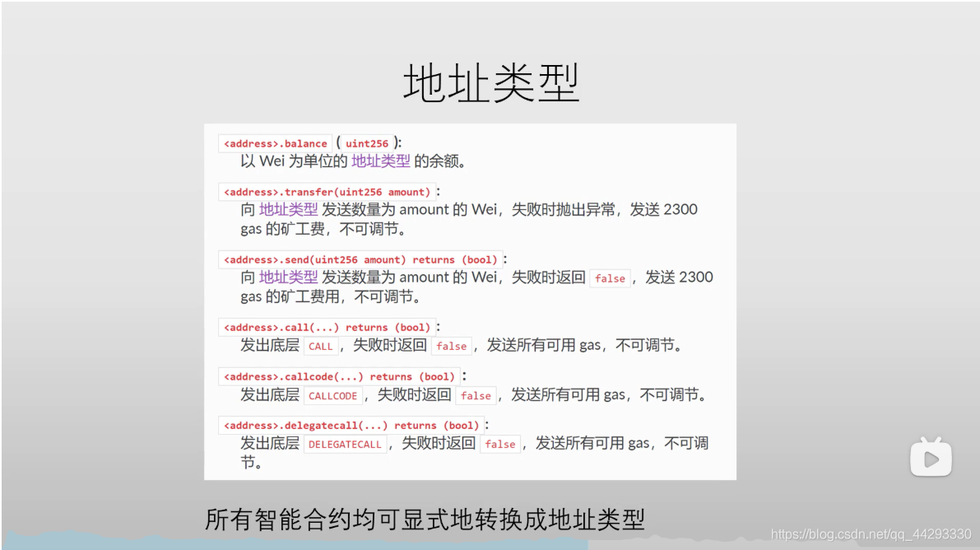Open the first 地址类型 hyperlink
980x550 pixels.
(x=382, y=161)
